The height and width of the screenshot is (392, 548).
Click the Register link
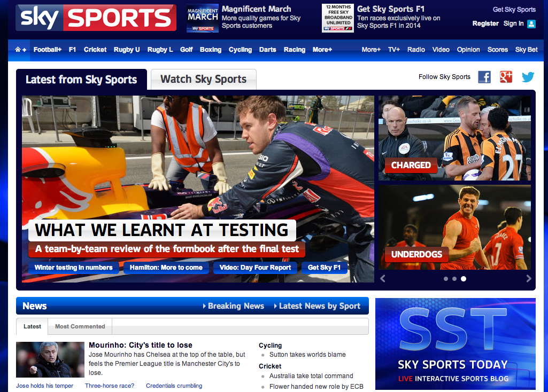(x=485, y=23)
